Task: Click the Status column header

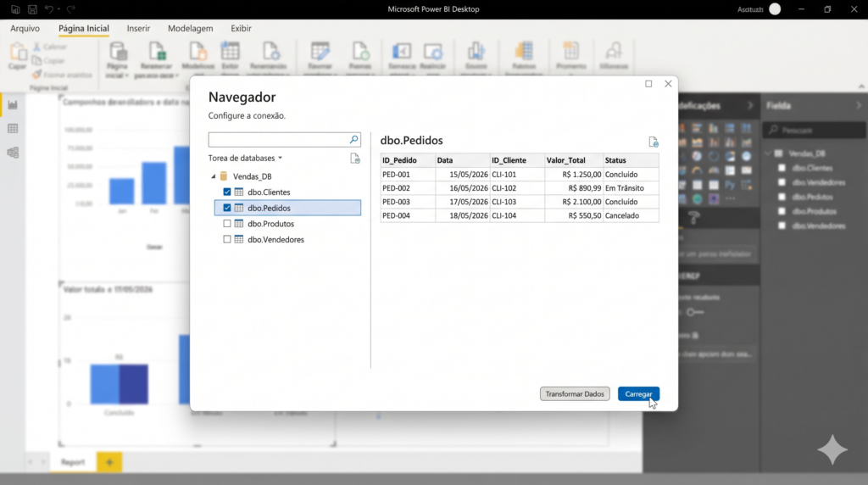Action: coord(631,160)
